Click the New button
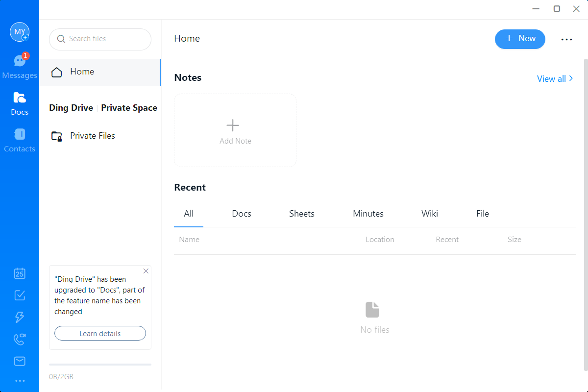Image resolution: width=588 pixels, height=392 pixels. pos(520,39)
